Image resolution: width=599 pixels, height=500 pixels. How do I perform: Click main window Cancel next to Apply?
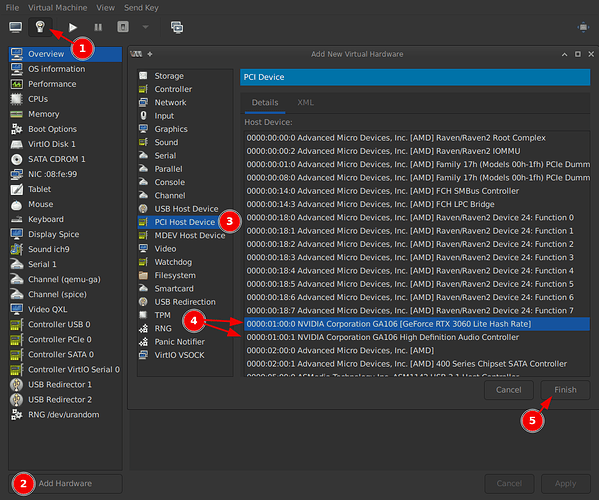pos(509,484)
